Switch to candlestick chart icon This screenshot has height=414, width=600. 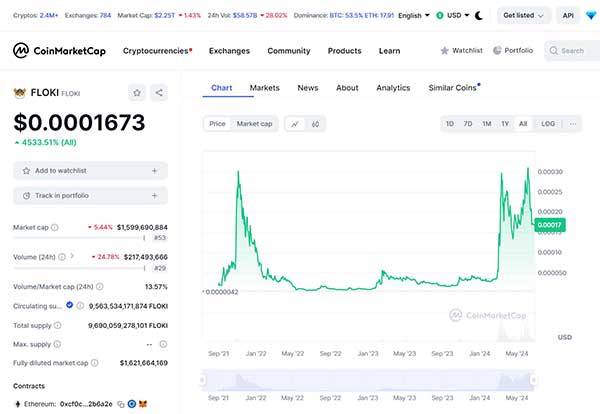tap(315, 124)
